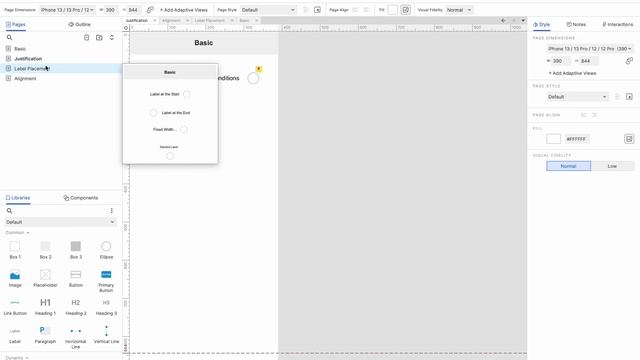This screenshot has height=360, width=640.
Task: Toggle center page align in Style panel
Action: [594, 115]
